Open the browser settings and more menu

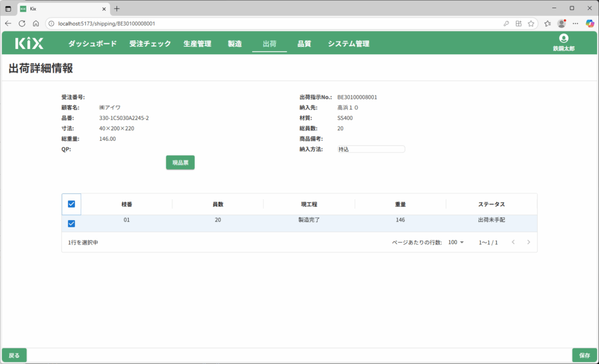576,23
